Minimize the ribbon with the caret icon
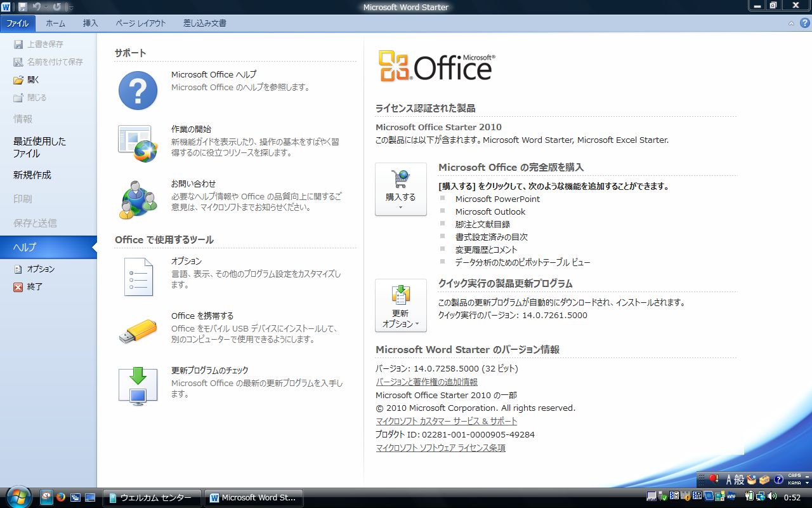812x508 pixels. (x=790, y=23)
